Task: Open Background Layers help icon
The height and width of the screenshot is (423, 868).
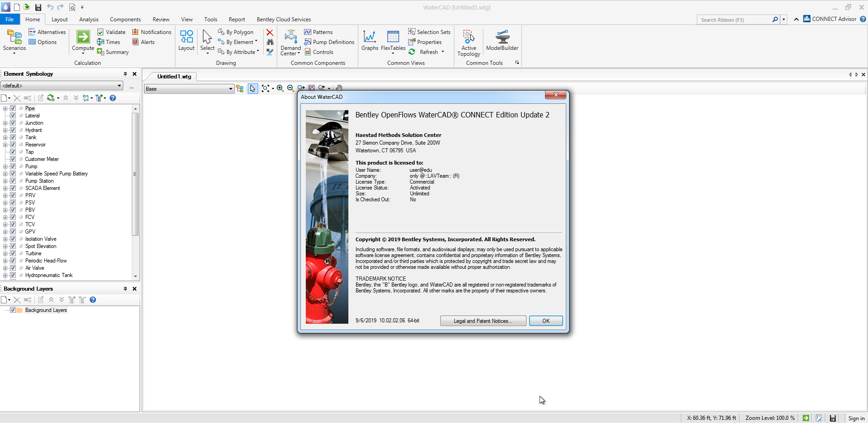Action: (x=93, y=300)
